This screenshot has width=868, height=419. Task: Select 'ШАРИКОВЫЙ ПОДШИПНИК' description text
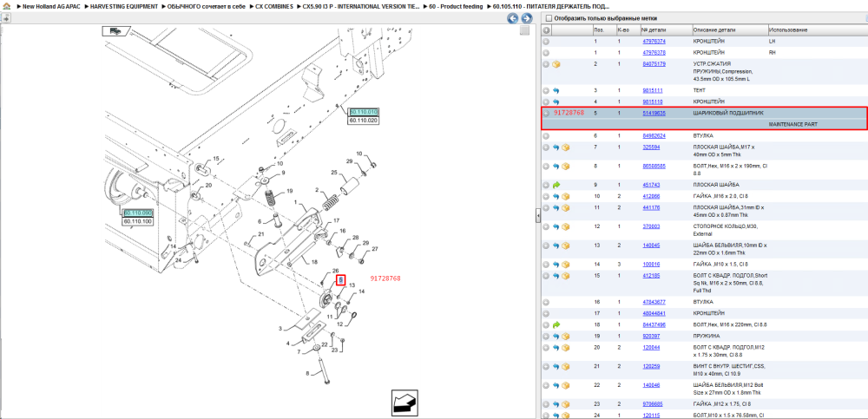pos(727,113)
